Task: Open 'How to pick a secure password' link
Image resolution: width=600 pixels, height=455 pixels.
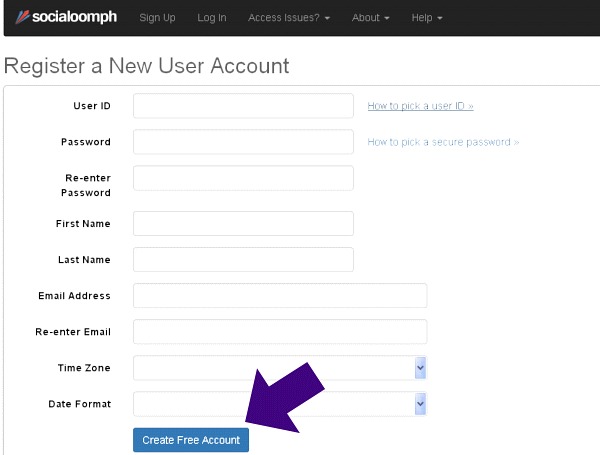Action: 443,142
